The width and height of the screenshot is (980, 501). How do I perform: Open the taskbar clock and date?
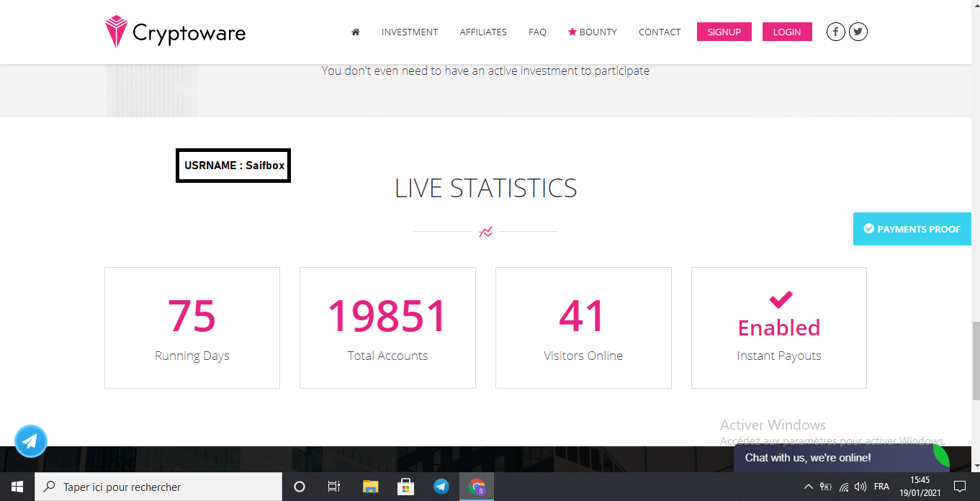[x=920, y=487]
